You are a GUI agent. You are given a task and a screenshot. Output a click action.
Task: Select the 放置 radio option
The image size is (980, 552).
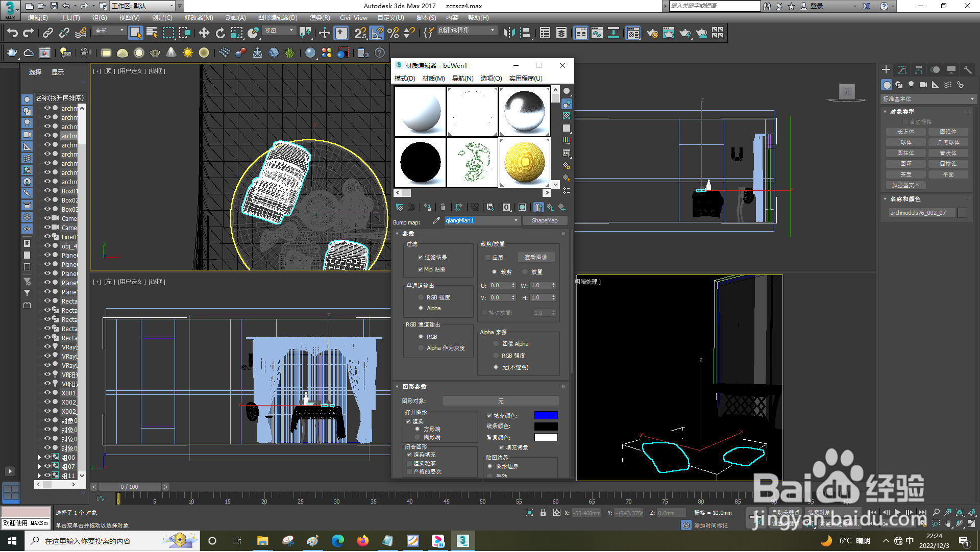click(x=525, y=272)
